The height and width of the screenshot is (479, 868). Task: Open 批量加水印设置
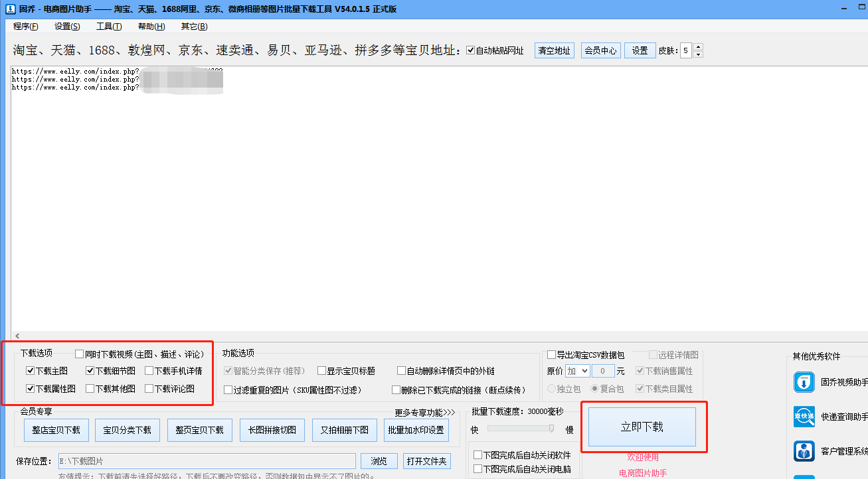(x=416, y=430)
